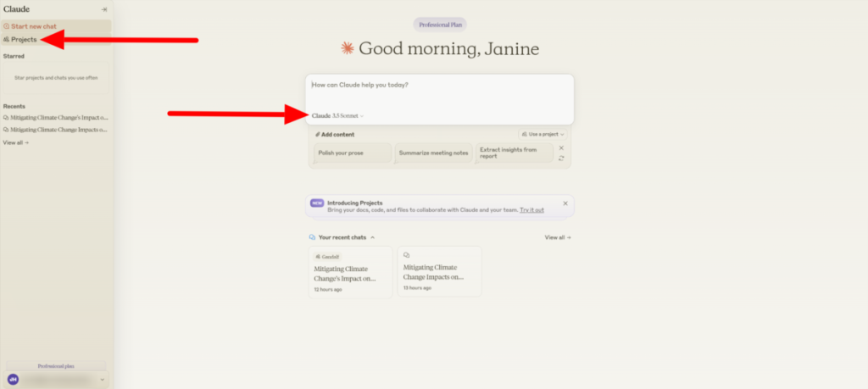
Task: Click the NEW badge on the Projects banner
Action: (x=317, y=203)
